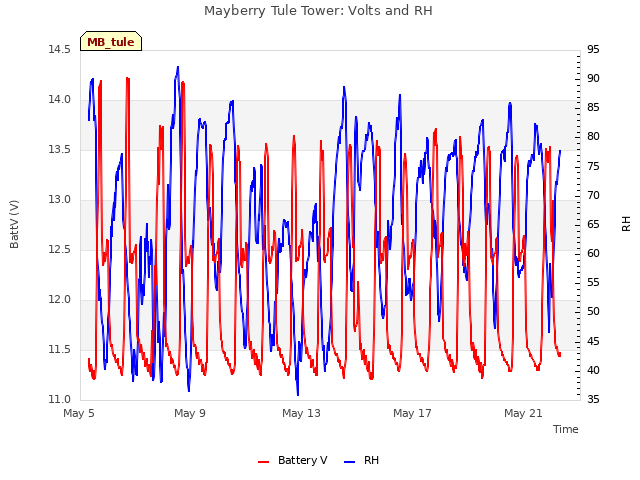Click the 90 RH axis value
This screenshot has height=480, width=640.
tap(593, 78)
